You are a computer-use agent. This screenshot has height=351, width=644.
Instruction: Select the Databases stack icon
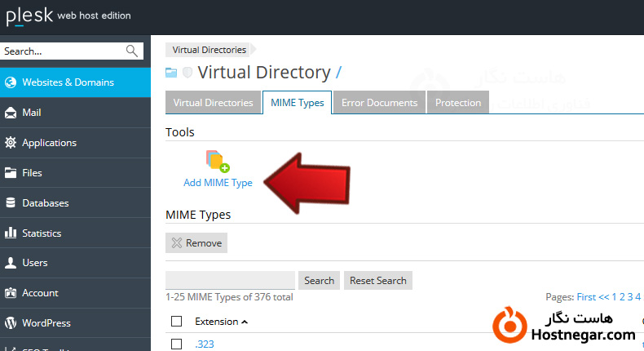point(11,203)
